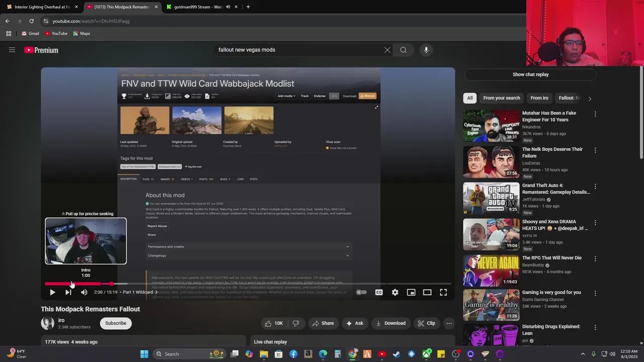Open Xbox app from taskbar
Screen dimensions: 644x362
click(426, 354)
